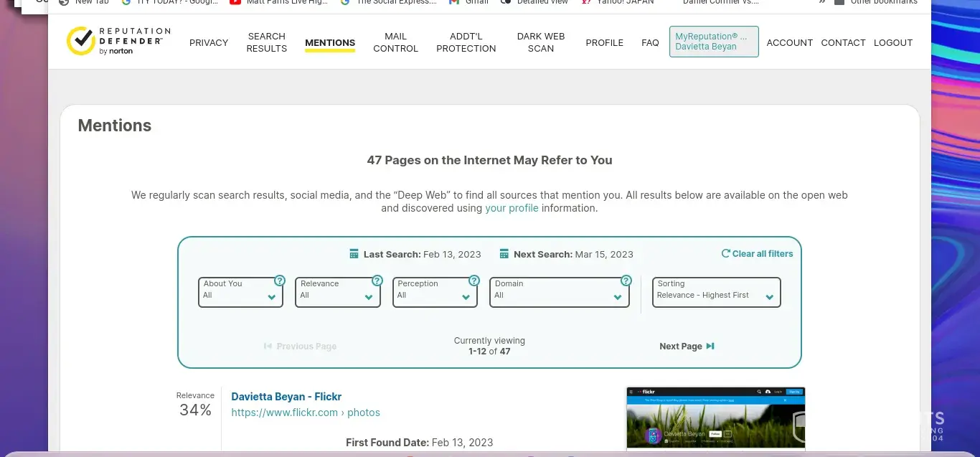Open the Perception filter dropdown
Image resolution: width=980 pixels, height=457 pixels.
click(x=435, y=292)
